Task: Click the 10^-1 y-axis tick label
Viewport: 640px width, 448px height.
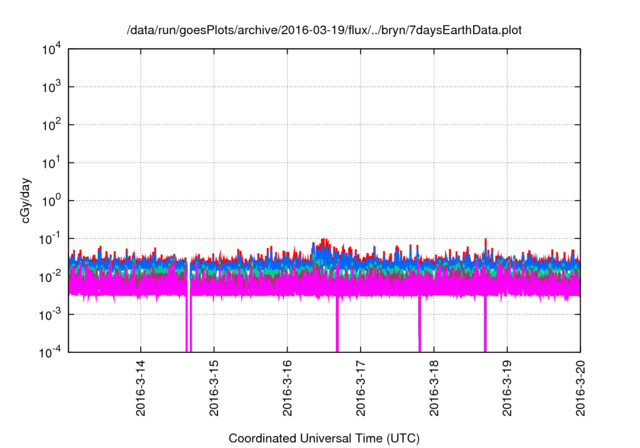Action: pyautogui.click(x=51, y=239)
